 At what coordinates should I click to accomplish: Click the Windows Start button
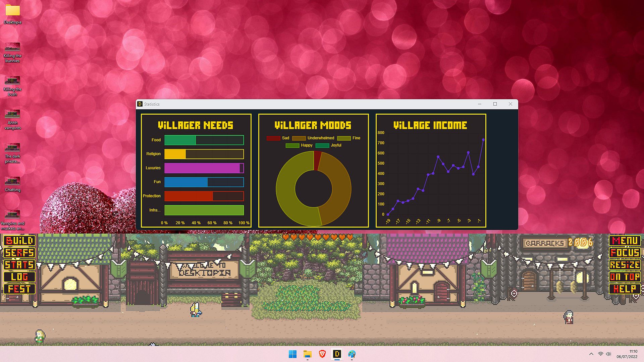coord(292,354)
